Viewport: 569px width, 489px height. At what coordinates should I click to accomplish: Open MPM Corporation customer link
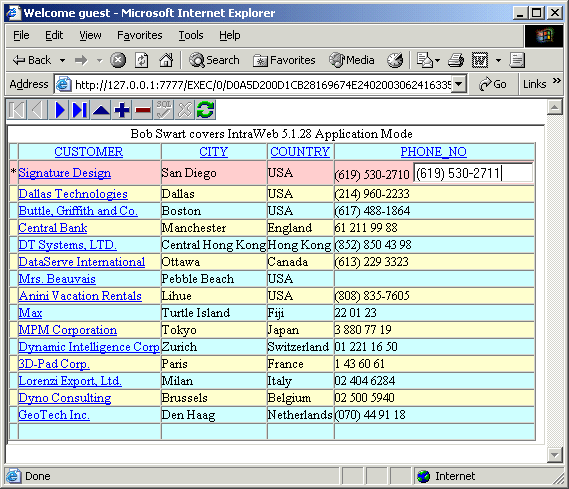[67, 330]
